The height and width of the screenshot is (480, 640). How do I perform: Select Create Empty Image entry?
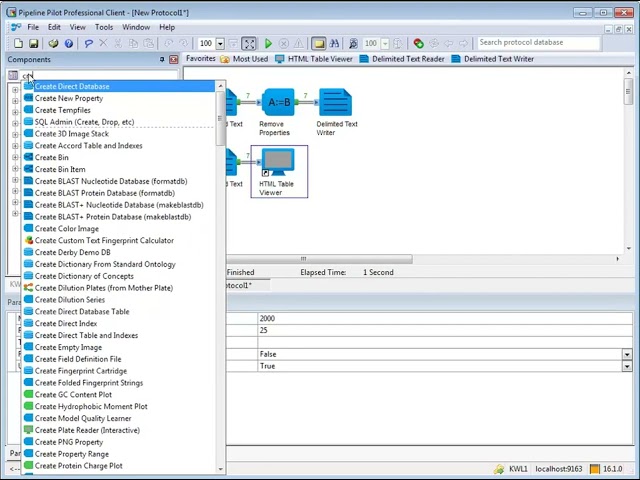coord(118,347)
